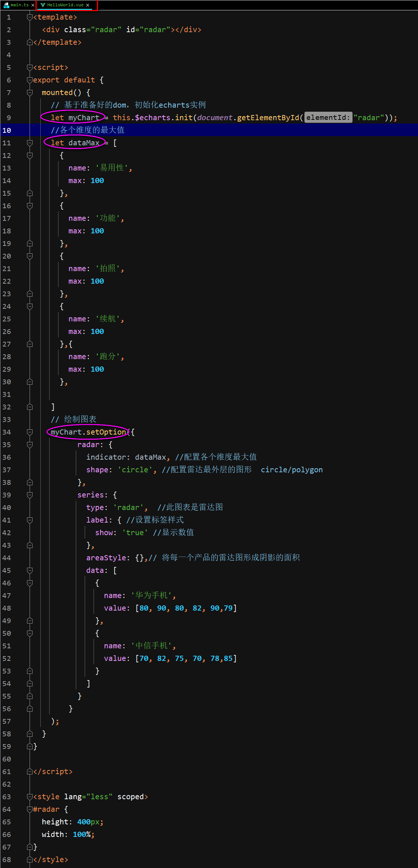The image size is (418, 868).
Task: Click the 'mounted()' method name
Action: click(x=61, y=92)
